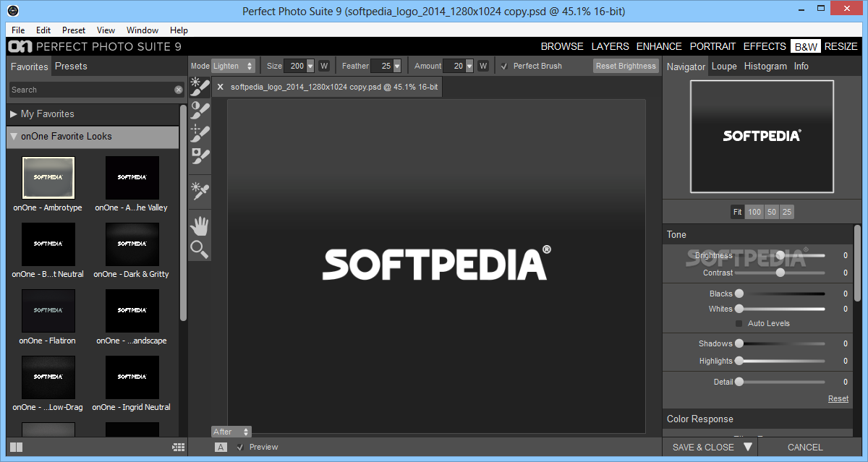Switch to the BROWSE module
This screenshot has height=462, width=868.
pyautogui.click(x=562, y=46)
